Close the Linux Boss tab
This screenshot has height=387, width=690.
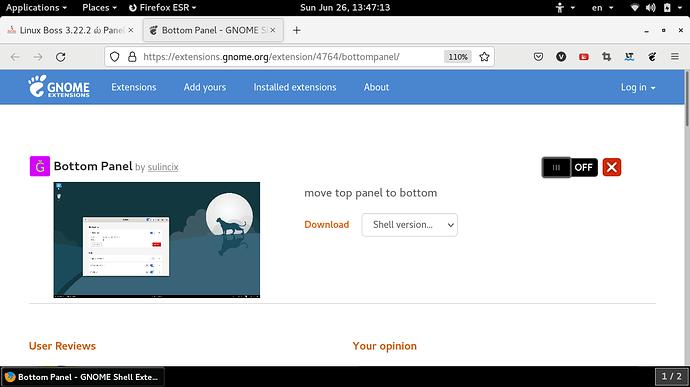131,30
